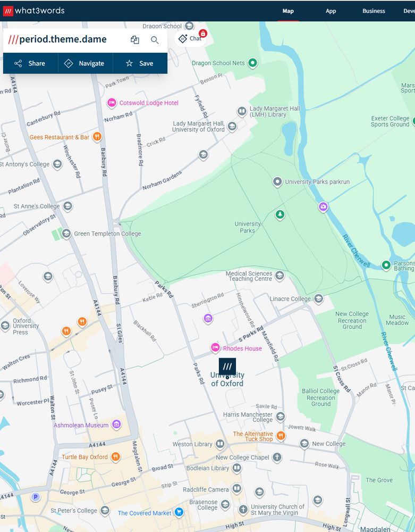This screenshot has height=532, width=415.
Task: Click New College Chapel cross icon
Action: pyautogui.click(x=277, y=457)
